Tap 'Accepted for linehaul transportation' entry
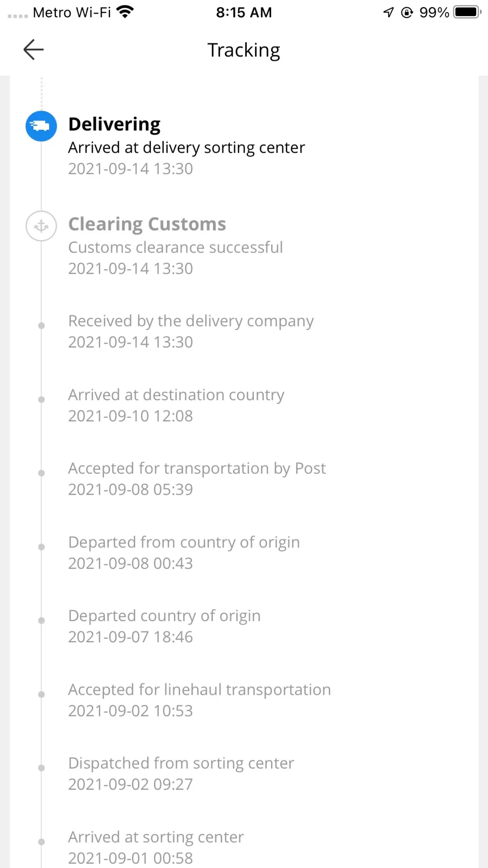This screenshot has height=868, width=488. 200,690
